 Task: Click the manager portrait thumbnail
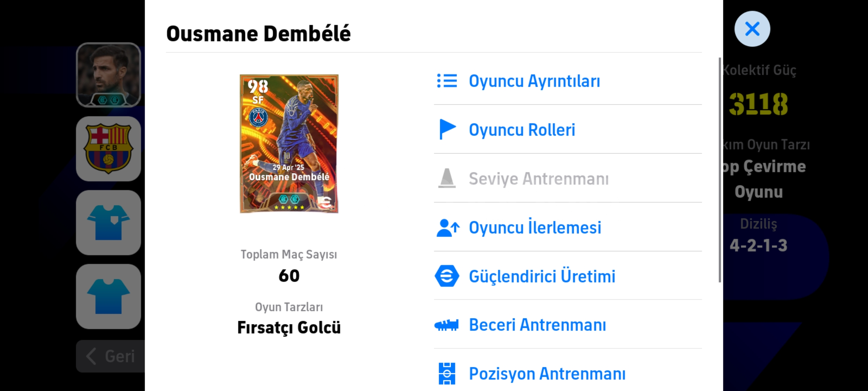pos(109,75)
